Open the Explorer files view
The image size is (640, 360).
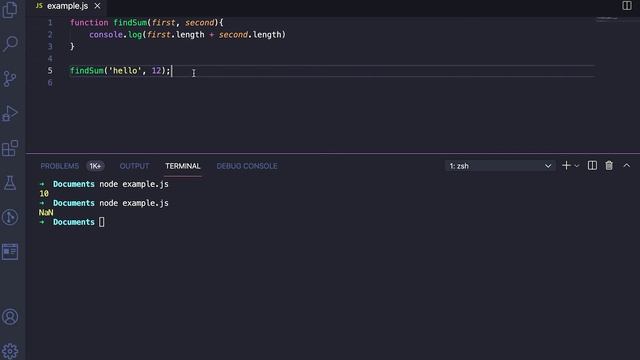[10, 10]
